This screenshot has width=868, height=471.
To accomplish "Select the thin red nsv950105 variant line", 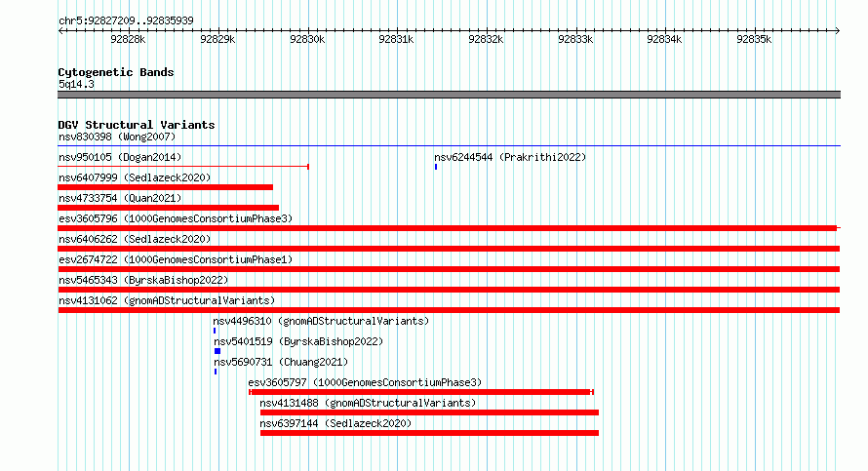I will 183,167.
